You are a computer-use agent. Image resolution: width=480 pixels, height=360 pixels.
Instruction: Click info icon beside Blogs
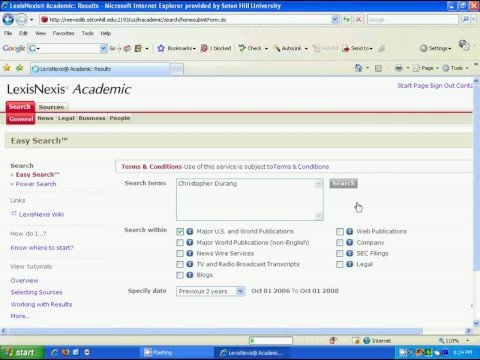point(190,275)
